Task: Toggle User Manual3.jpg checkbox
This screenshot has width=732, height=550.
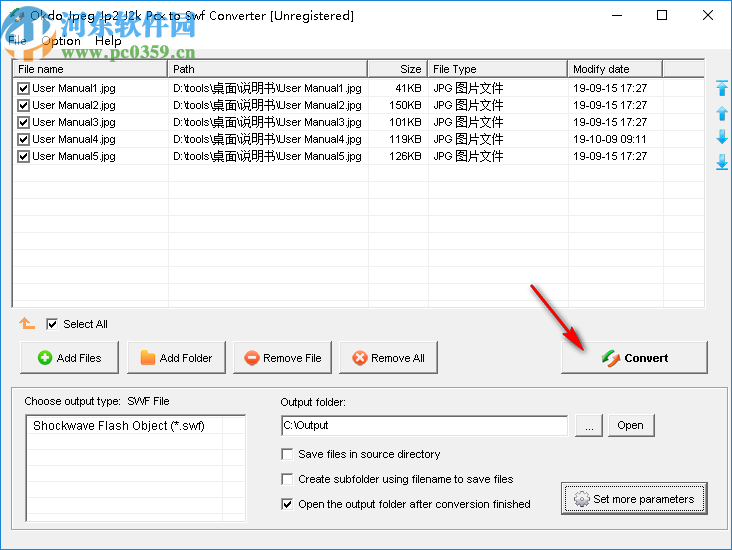Action: [x=23, y=122]
